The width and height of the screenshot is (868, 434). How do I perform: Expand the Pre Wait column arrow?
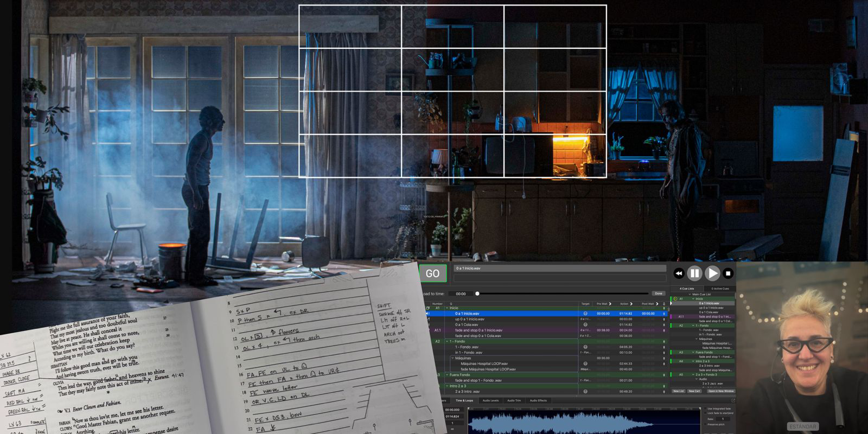(x=610, y=304)
